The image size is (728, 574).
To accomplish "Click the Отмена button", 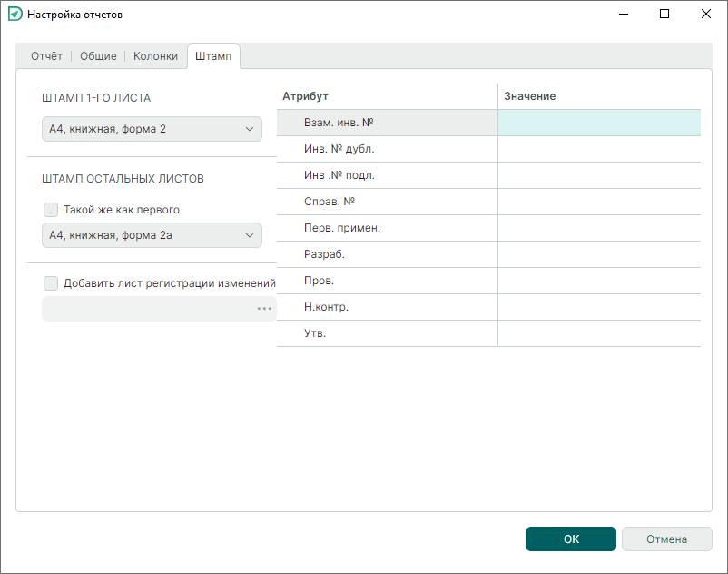I will tap(666, 539).
